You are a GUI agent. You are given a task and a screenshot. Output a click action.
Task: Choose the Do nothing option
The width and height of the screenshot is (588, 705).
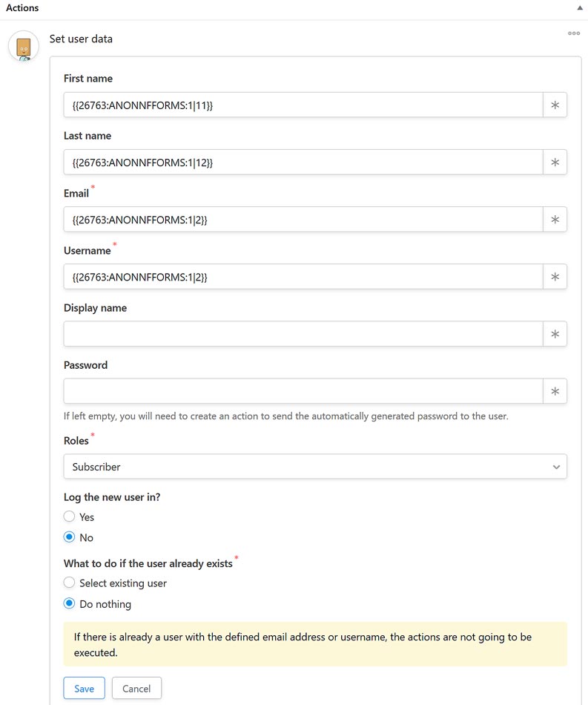click(x=69, y=603)
